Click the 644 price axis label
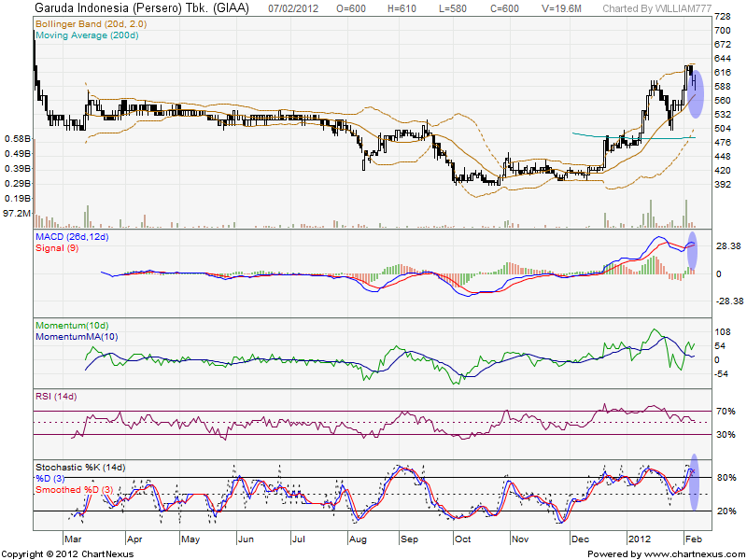Image resolution: width=747 pixels, height=560 pixels. click(x=722, y=59)
